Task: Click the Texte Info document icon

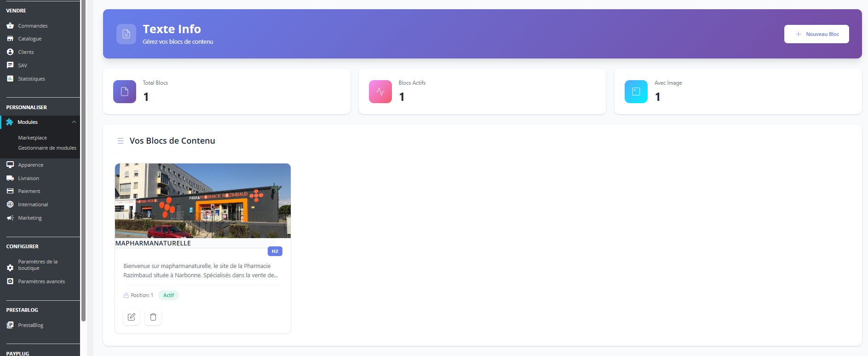Action: tap(126, 34)
